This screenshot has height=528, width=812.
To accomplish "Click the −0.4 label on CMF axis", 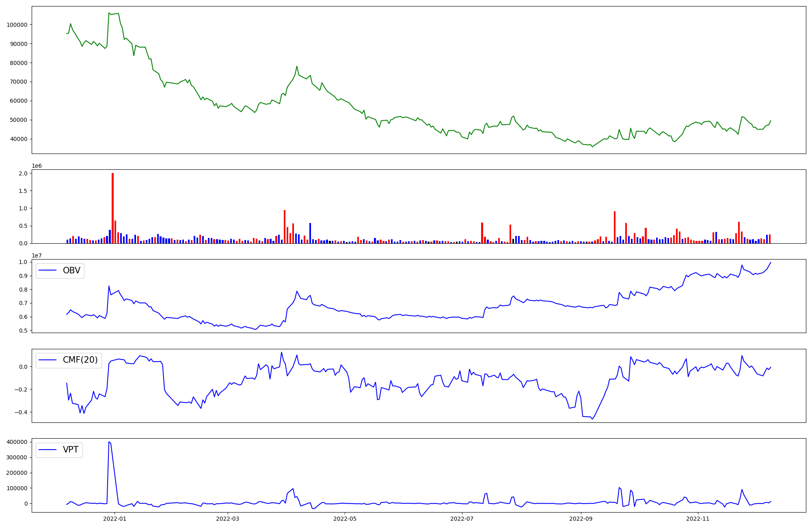I will coord(20,412).
